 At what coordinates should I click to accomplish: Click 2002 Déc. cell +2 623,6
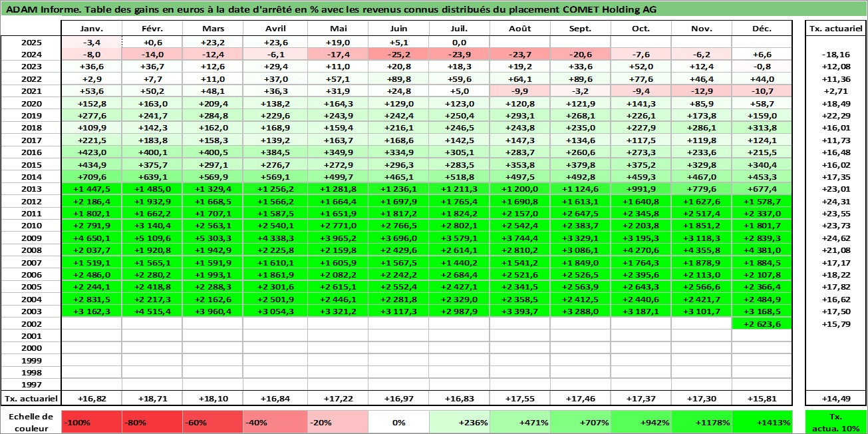point(762,324)
